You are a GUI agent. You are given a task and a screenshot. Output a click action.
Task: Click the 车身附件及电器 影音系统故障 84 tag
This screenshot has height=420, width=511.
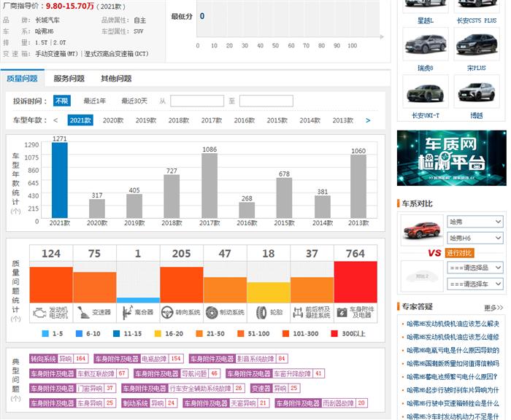click(x=238, y=359)
